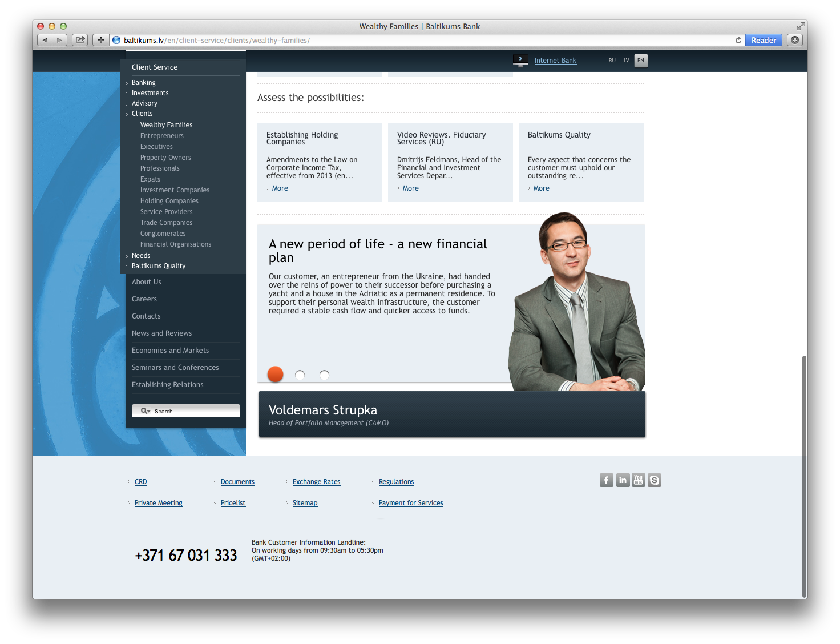Expand the Advisory menu section

[144, 103]
